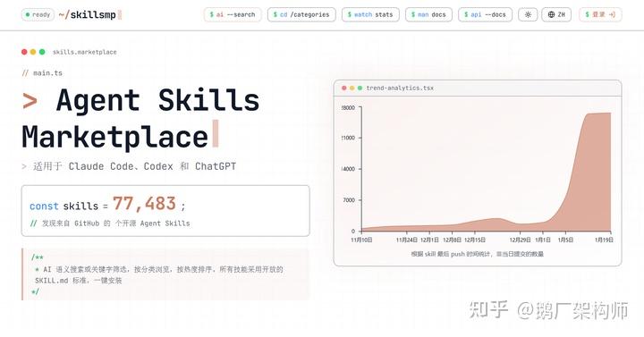Click the '// main.ts' comment text
The image size is (644, 337).
(42, 73)
